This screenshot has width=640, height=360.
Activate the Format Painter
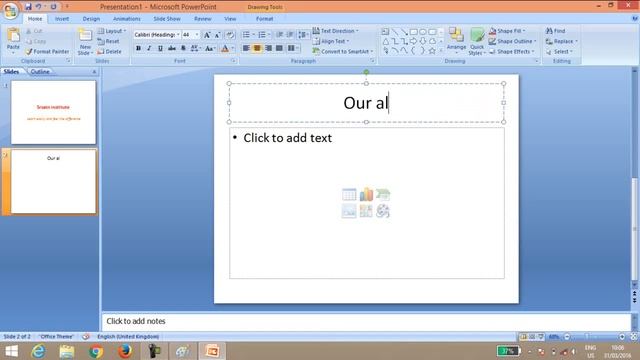tap(47, 51)
